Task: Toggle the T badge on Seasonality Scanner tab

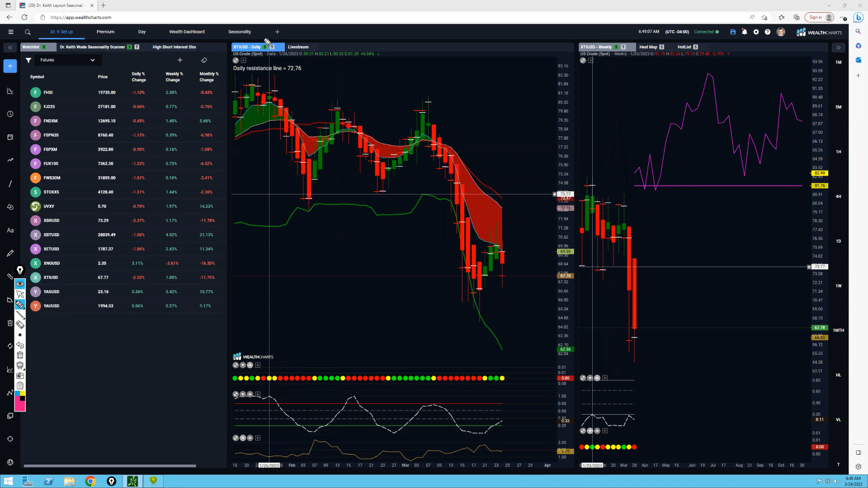Action: 137,47
